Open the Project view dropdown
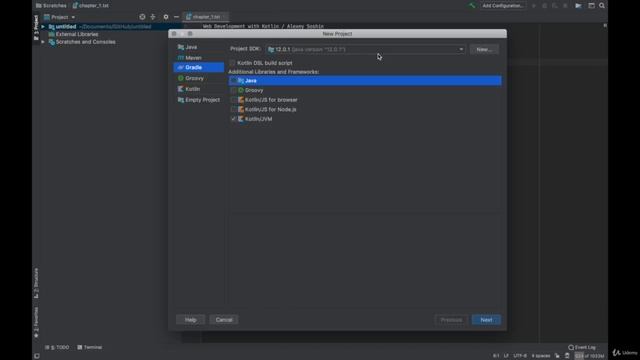The height and width of the screenshot is (360, 640). coord(60,17)
